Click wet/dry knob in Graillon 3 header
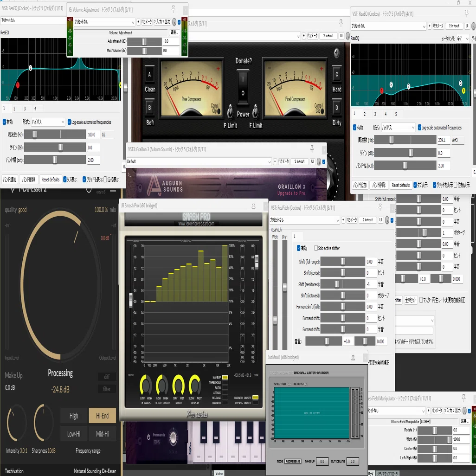 click(x=319, y=161)
